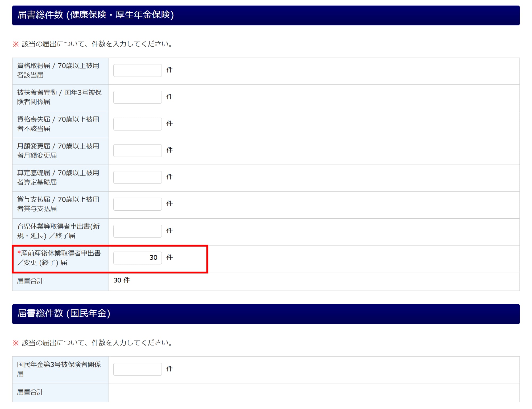Viewport: 532px width, 409px height.
Task: Click the 国民年金第3号被保険者関係届 label
Action: [x=59, y=369]
